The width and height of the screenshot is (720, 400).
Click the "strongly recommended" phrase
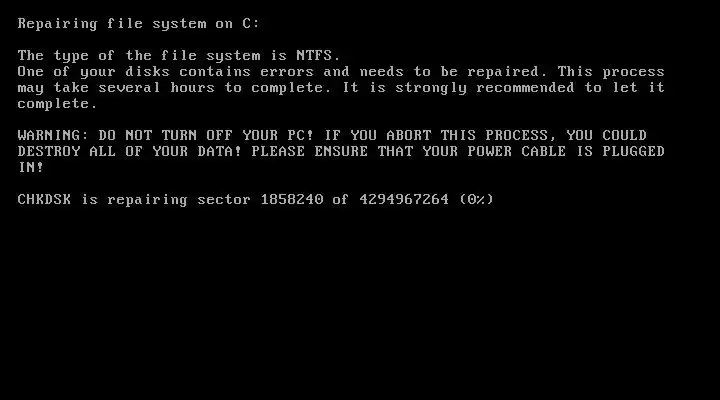tap(484, 87)
